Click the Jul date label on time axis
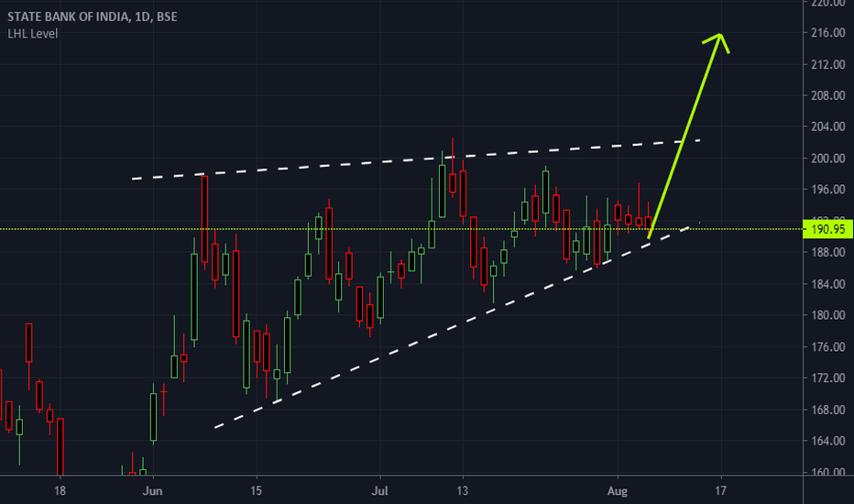The width and height of the screenshot is (854, 504). pyautogui.click(x=379, y=491)
